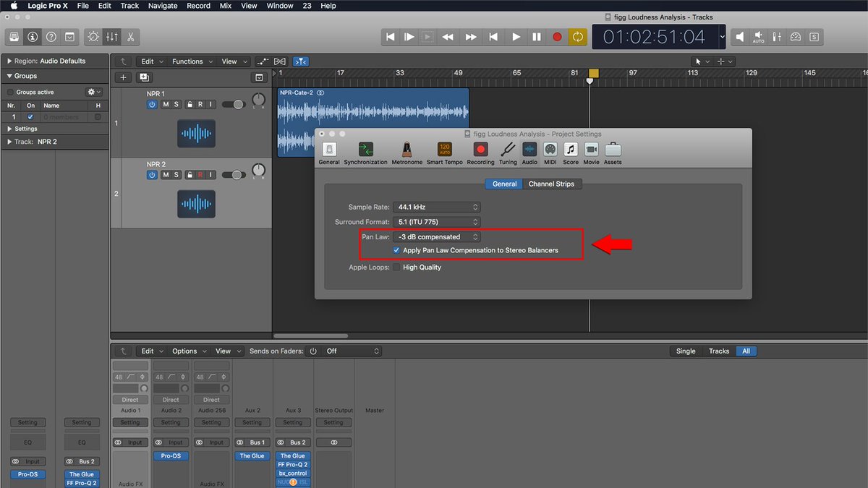Open the Movie project settings pane
The image size is (868, 488).
[x=591, y=153]
